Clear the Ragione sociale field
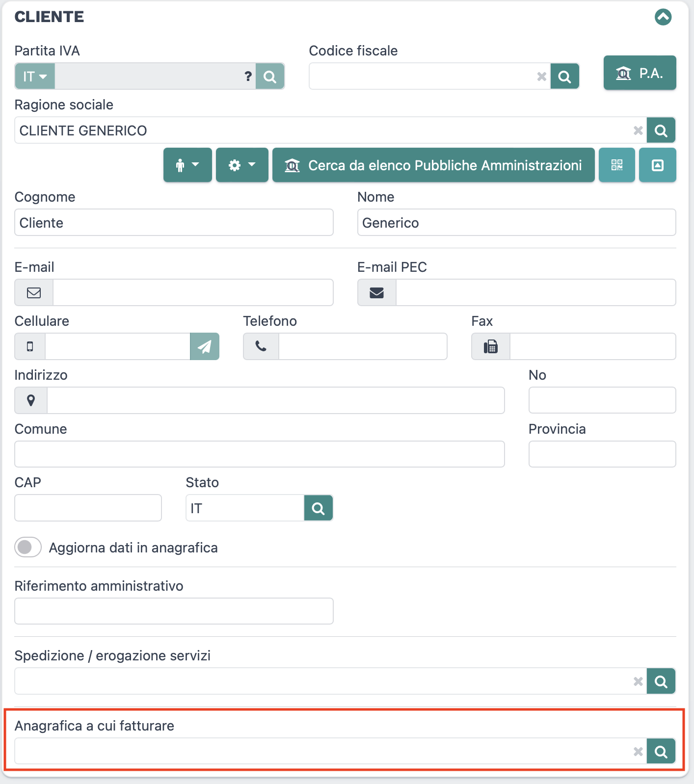 (x=638, y=131)
